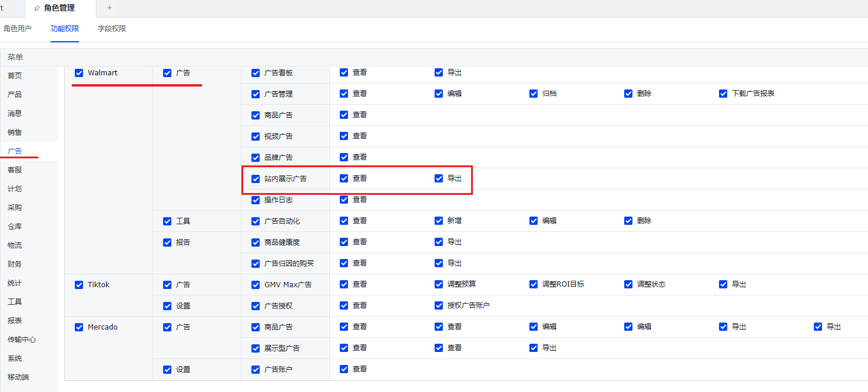Uncheck the Mercado platform checkbox

(79, 327)
